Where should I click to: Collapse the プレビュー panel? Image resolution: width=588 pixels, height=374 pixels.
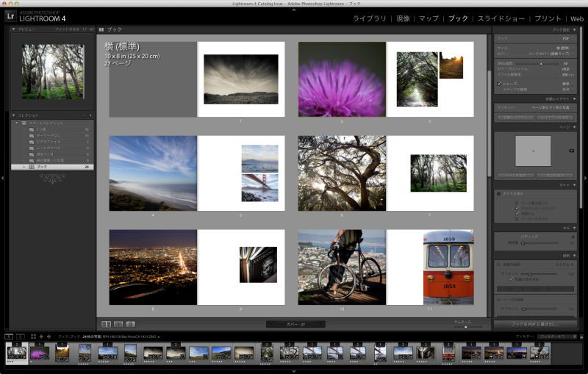tap(14, 29)
